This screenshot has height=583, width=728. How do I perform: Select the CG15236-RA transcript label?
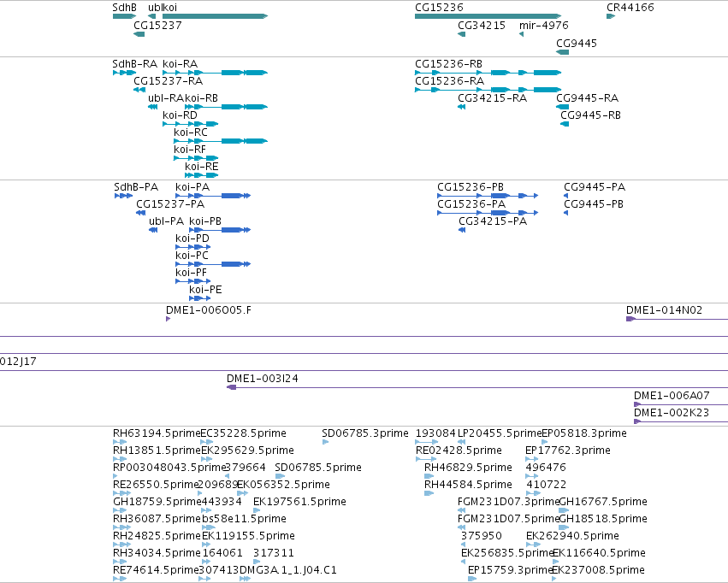[x=449, y=81]
